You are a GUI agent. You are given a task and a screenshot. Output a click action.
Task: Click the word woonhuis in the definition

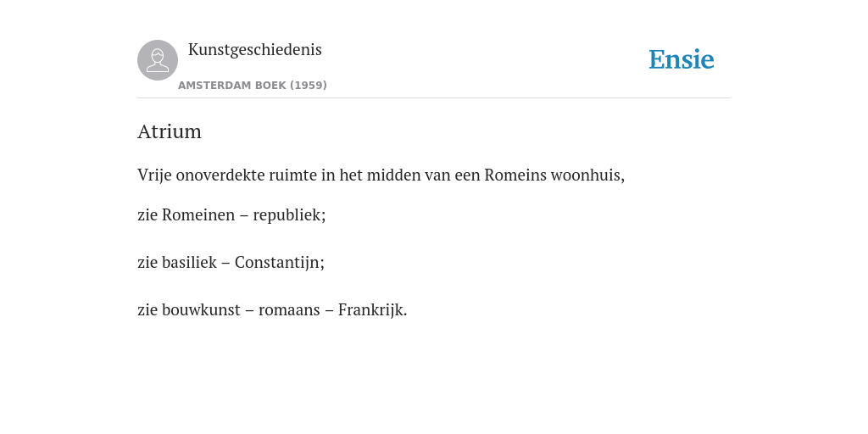tap(587, 175)
